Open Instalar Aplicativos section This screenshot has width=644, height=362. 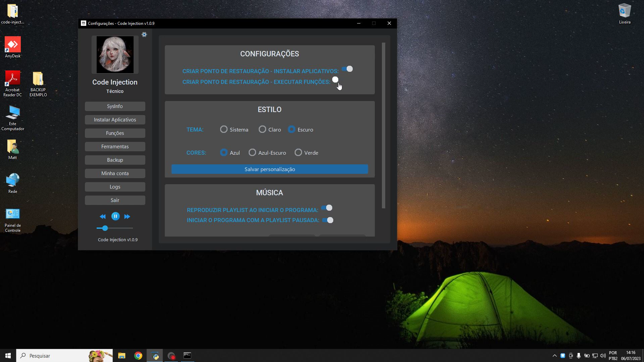coord(115,120)
